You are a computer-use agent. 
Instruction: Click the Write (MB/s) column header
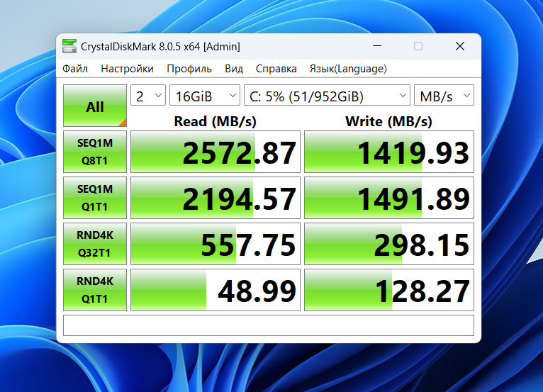388,121
